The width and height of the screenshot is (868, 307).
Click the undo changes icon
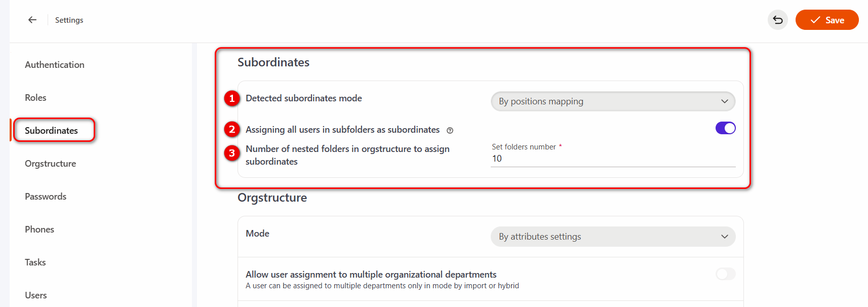tap(778, 20)
